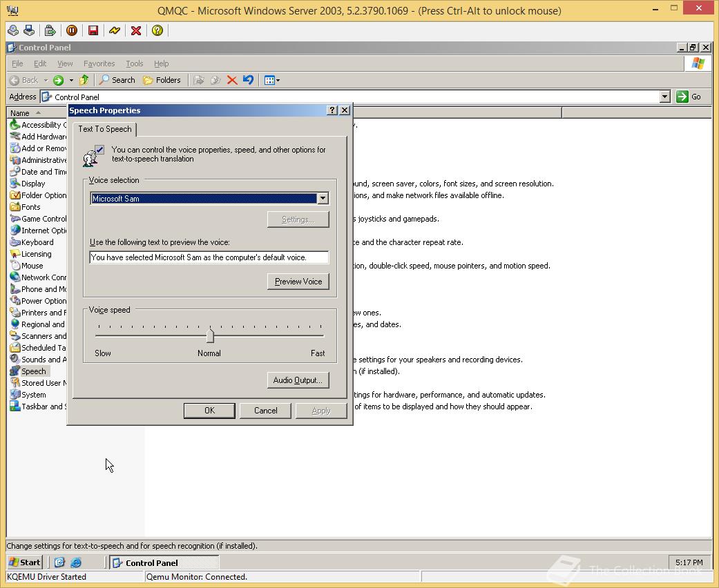Image resolution: width=719 pixels, height=588 pixels.
Task: Open the Views icon in Explorer toolbar
Action: [x=269, y=80]
